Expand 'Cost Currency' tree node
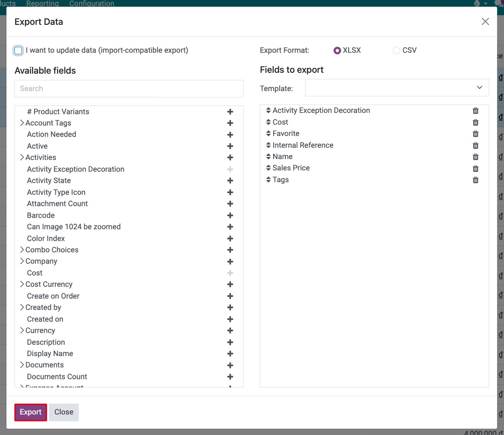The width and height of the screenshot is (504, 435). [22, 285]
